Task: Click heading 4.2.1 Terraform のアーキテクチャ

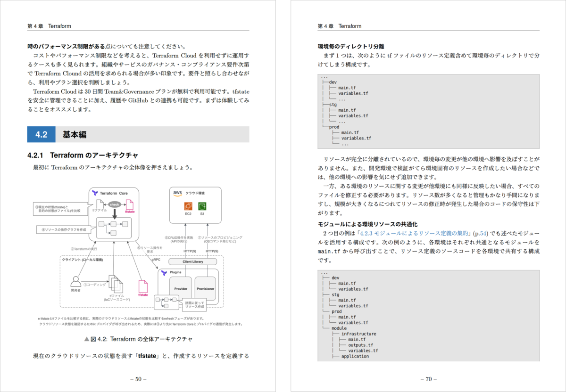Action: 83,155
